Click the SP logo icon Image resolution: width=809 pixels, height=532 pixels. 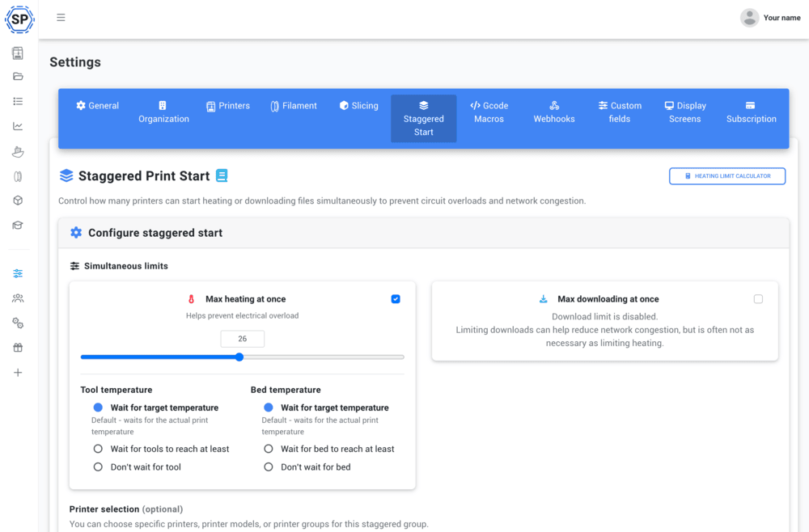click(x=19, y=19)
